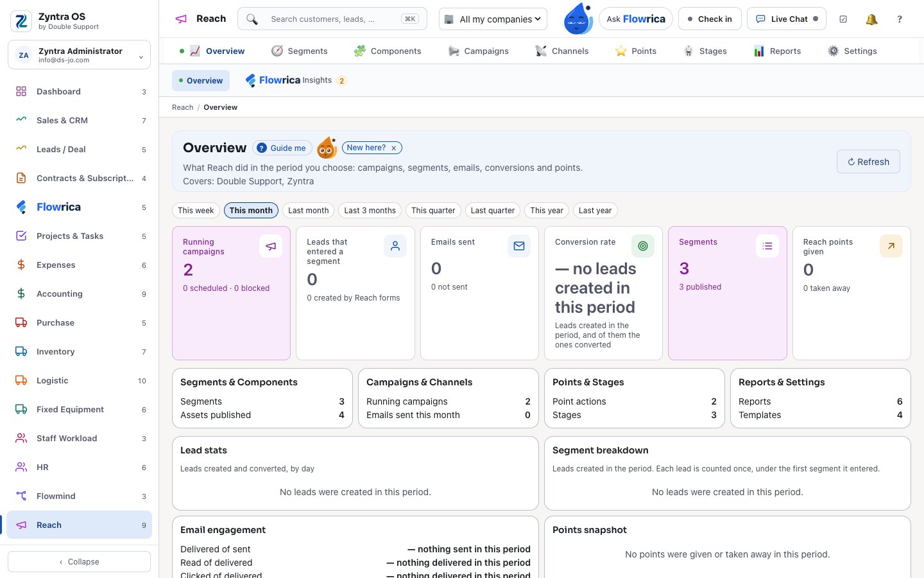Screen dimensions: 924x578
Task: Select the Last 3 months period filter
Action: coord(370,211)
